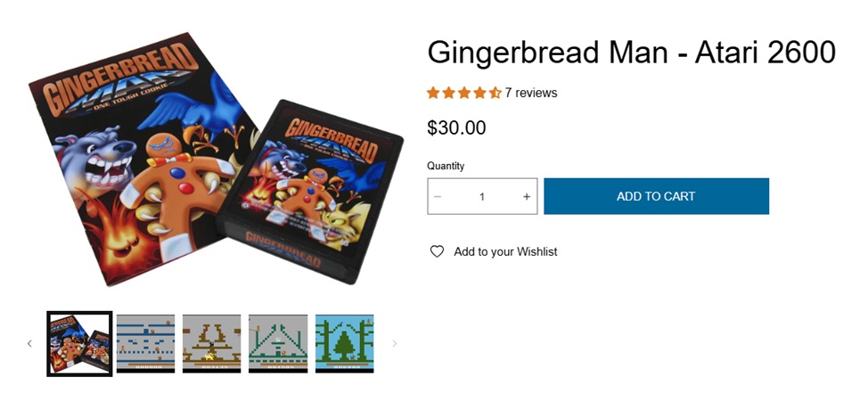Select the box and cartridge thumbnail

pos(79,343)
